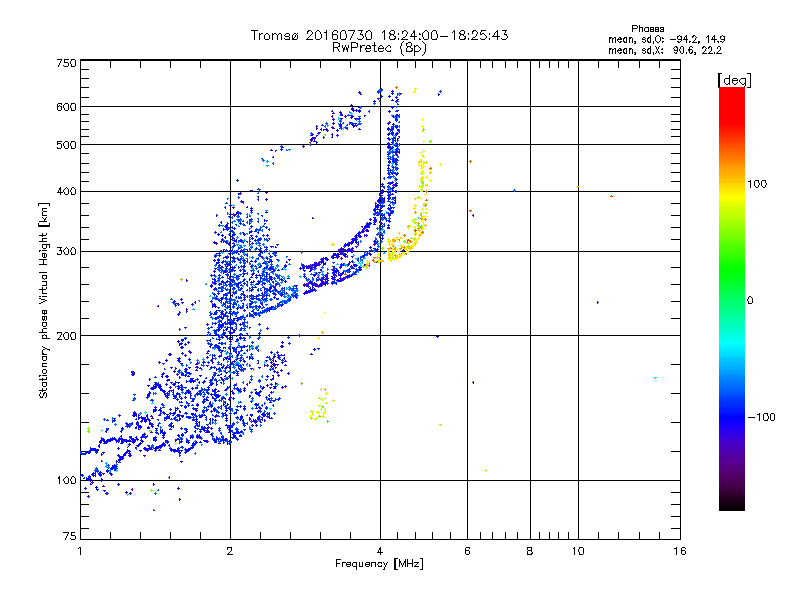Click the y-axis label '75'

(70, 536)
